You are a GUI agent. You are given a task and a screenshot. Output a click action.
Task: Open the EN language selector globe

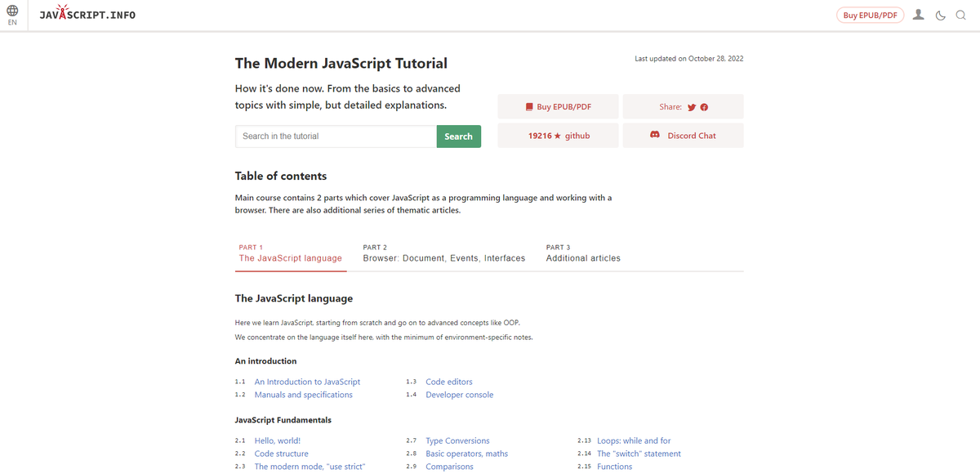point(11,11)
